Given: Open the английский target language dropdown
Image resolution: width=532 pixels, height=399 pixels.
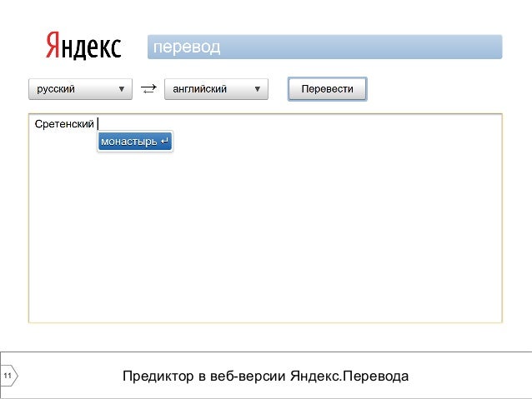Looking at the screenshot, I should click(x=216, y=89).
